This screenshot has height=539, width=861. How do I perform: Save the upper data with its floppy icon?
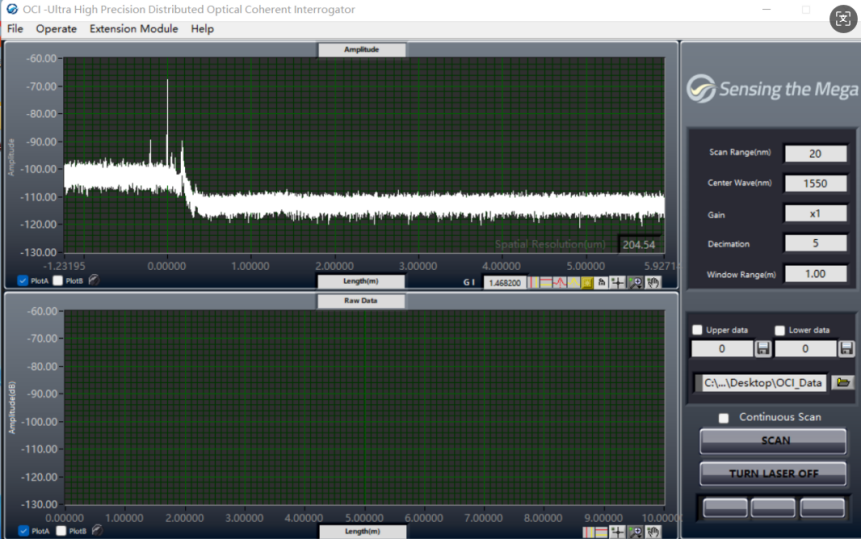coord(763,349)
